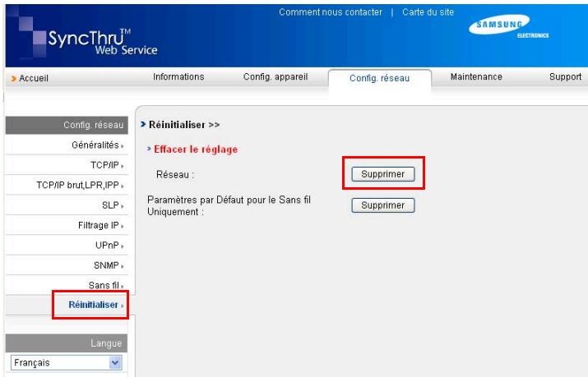Open the Config. appareil tab

click(x=275, y=76)
